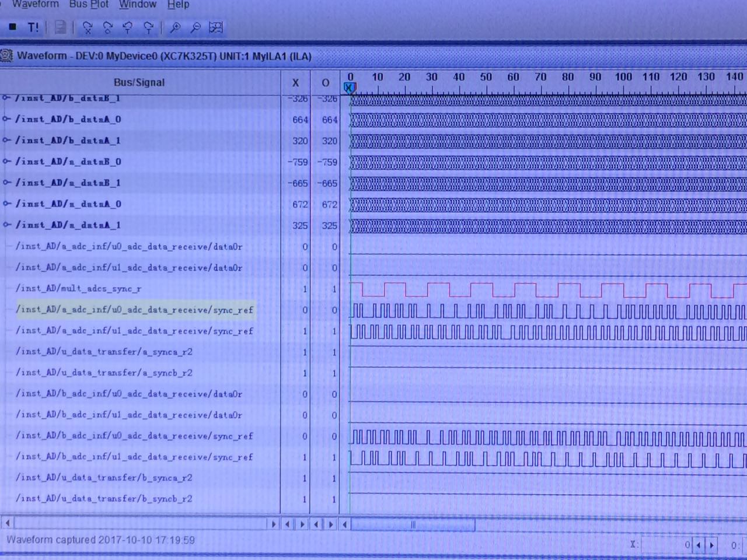
Task: Open the Window menu
Action: (138, 5)
